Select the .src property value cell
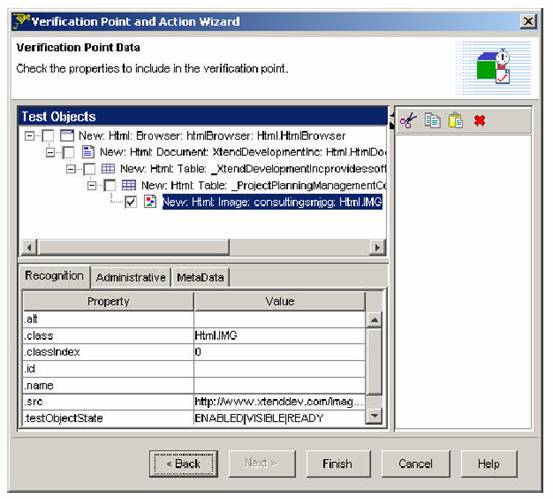 [x=279, y=402]
